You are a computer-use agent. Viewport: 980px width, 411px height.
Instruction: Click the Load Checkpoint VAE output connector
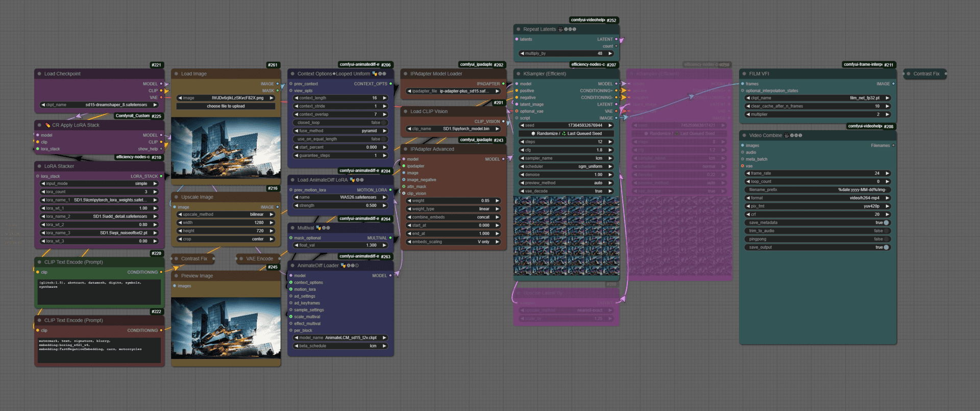161,98
